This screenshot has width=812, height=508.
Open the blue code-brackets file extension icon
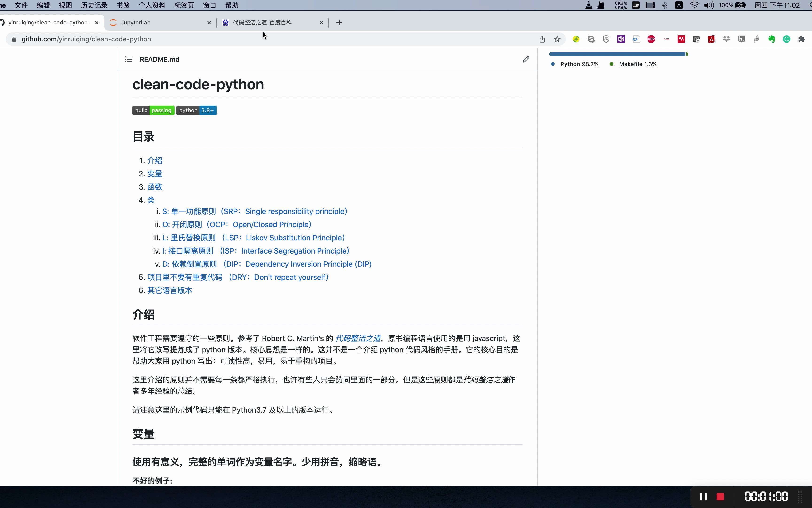pos(636,39)
